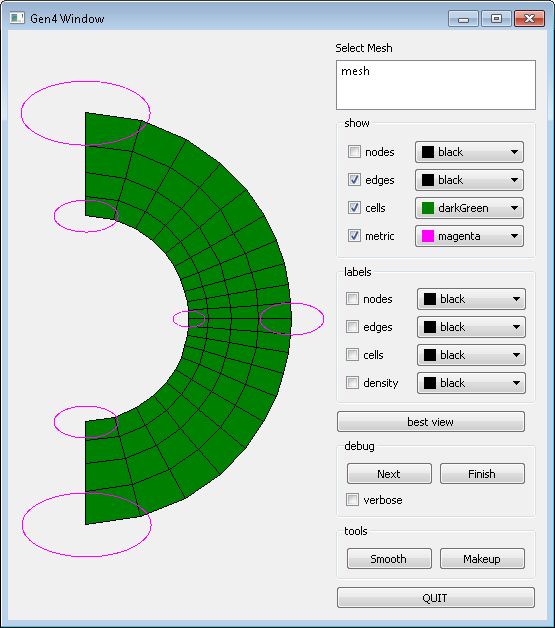Click the Finish debug button
Image resolution: width=555 pixels, height=628 pixels.
[482, 474]
